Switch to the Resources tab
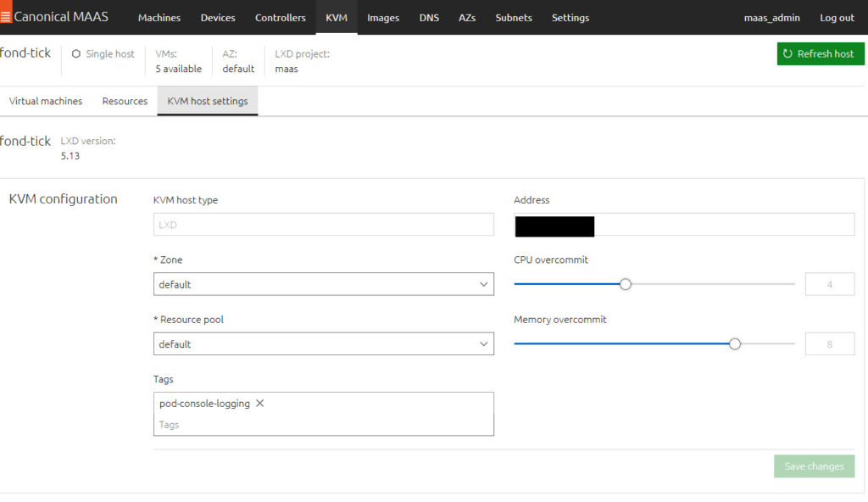Viewport: 868px width, 502px height. pyautogui.click(x=125, y=101)
